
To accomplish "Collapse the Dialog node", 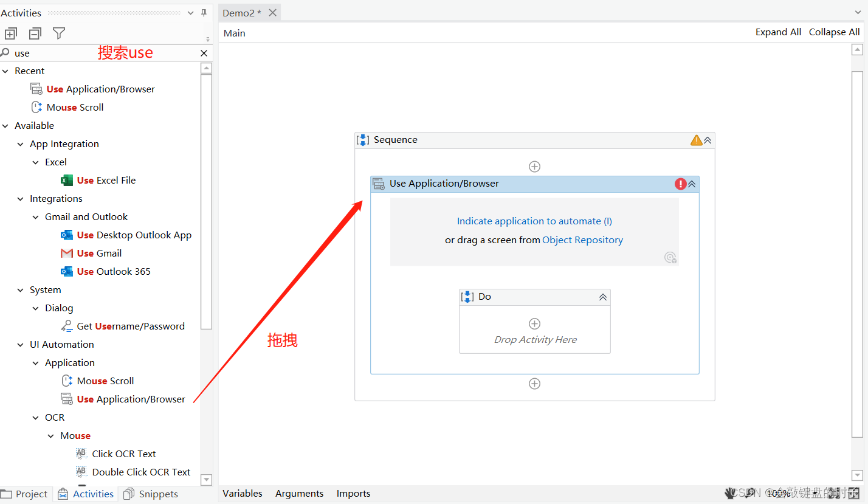I will coord(36,308).
